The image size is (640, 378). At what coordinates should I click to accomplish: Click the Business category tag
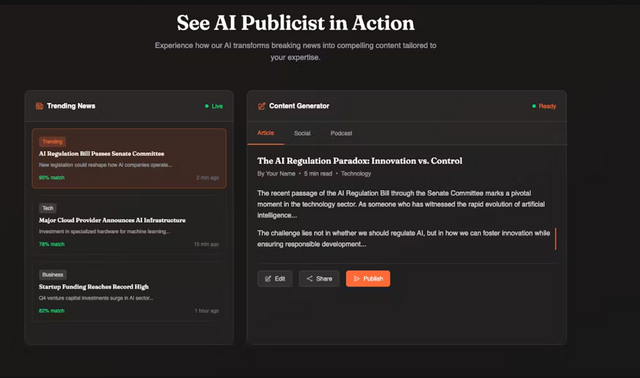coord(53,275)
